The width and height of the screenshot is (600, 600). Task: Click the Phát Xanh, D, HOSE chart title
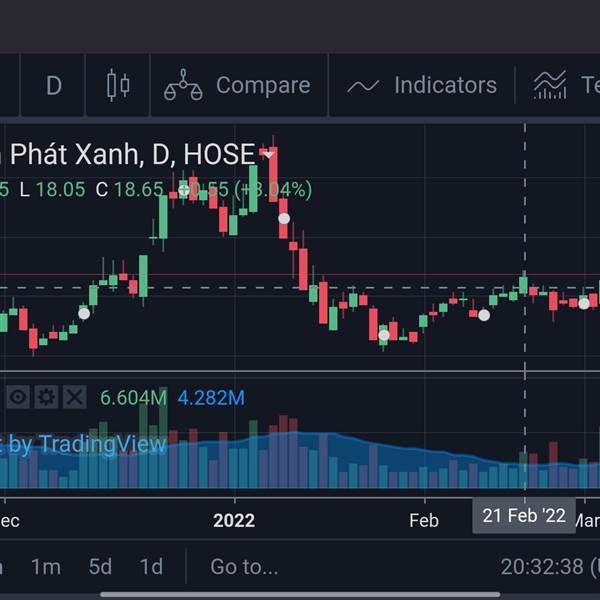coord(132,154)
